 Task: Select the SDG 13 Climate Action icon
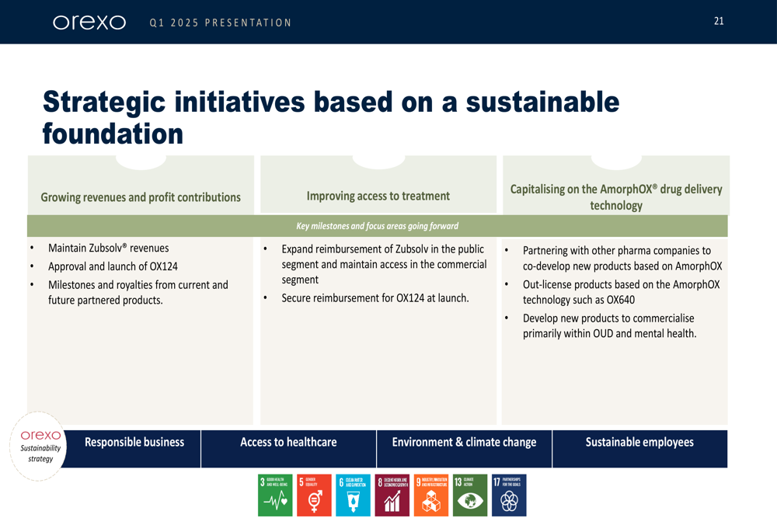[470, 495]
